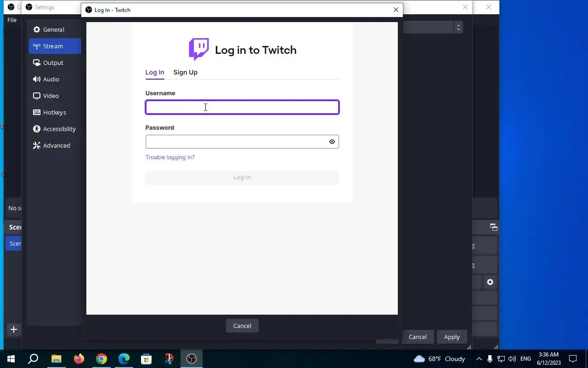
Task: Click Cancel in the Settings window
Action: click(418, 337)
